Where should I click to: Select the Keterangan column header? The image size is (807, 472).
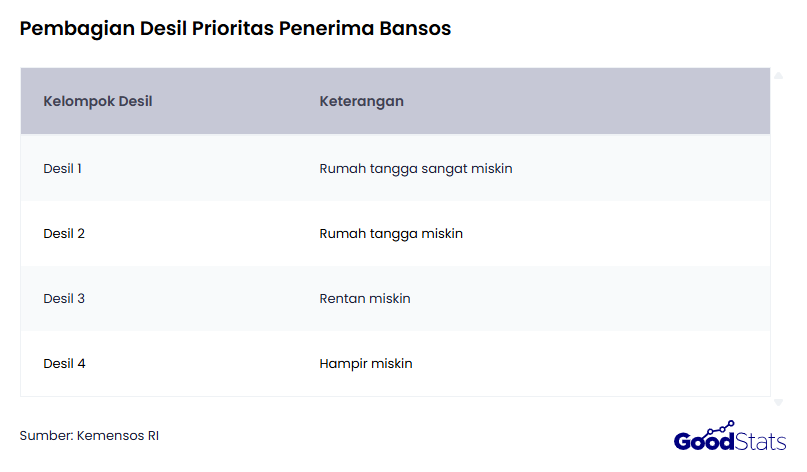361,102
